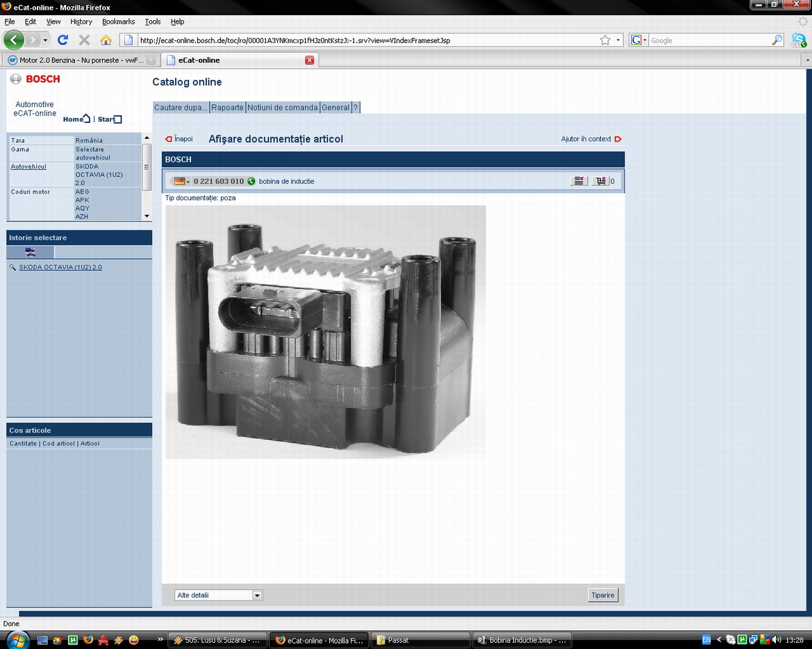This screenshot has width=812, height=649.
Task: Click the browser home icon
Action: [106, 40]
